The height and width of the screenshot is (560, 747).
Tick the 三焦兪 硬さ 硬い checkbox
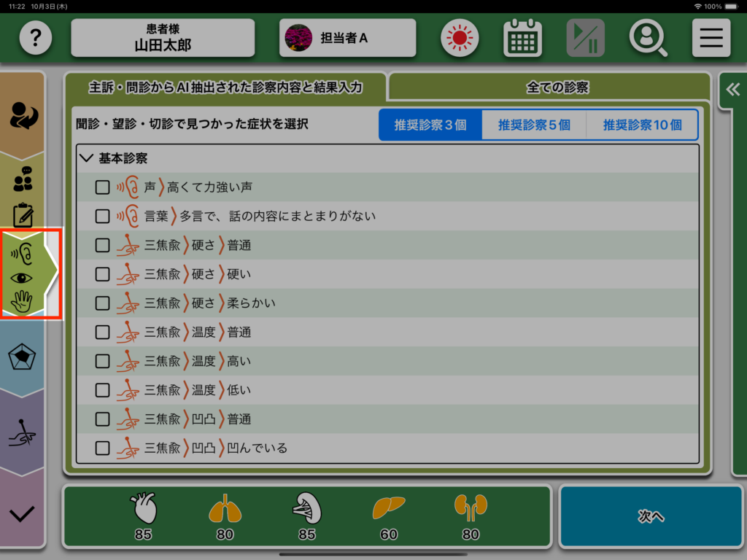pyautogui.click(x=103, y=274)
